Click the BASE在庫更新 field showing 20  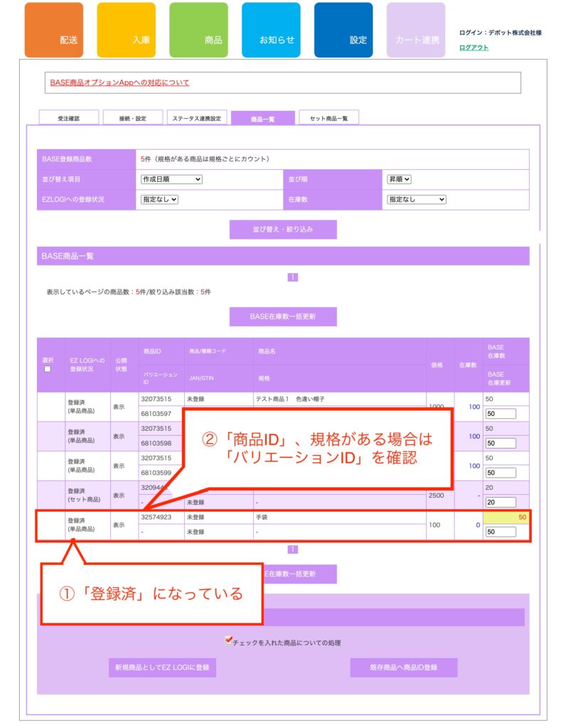(x=500, y=503)
